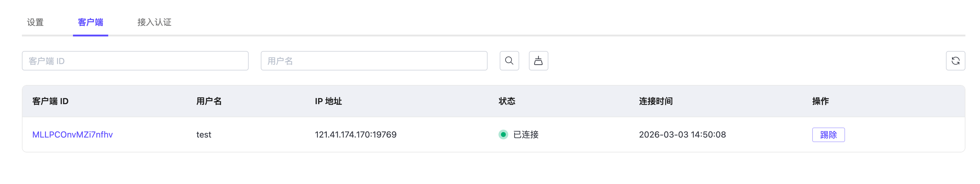The height and width of the screenshot is (184, 980).
Task: Click the 踢除 button to kick the client
Action: click(x=829, y=134)
